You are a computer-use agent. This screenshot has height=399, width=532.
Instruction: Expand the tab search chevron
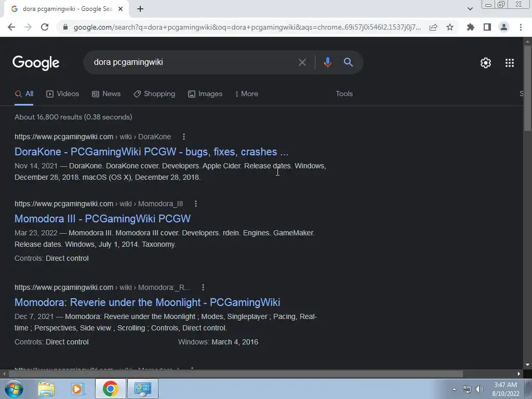(470, 9)
